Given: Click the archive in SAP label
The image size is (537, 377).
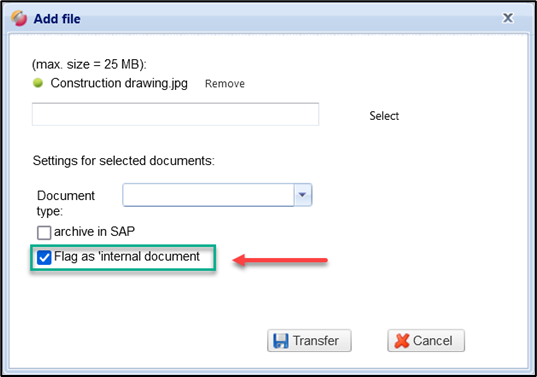Looking at the screenshot, I should (94, 232).
